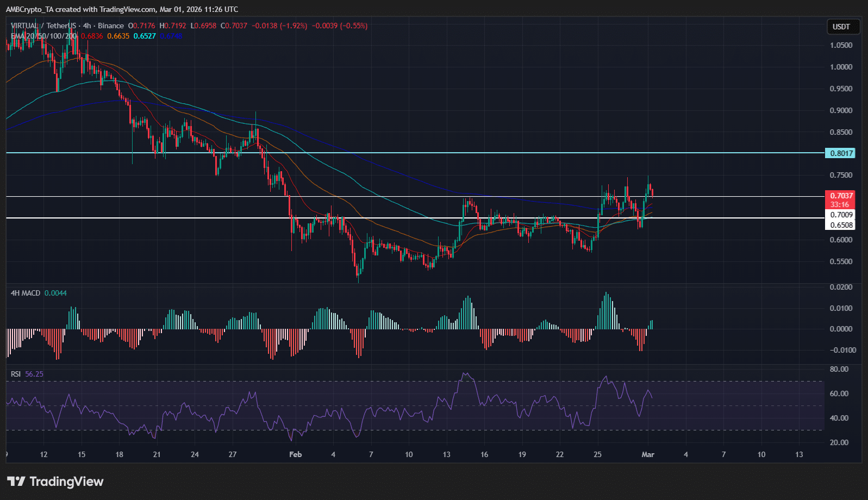Click the TradingView wordmark text at bottom

[x=66, y=482]
